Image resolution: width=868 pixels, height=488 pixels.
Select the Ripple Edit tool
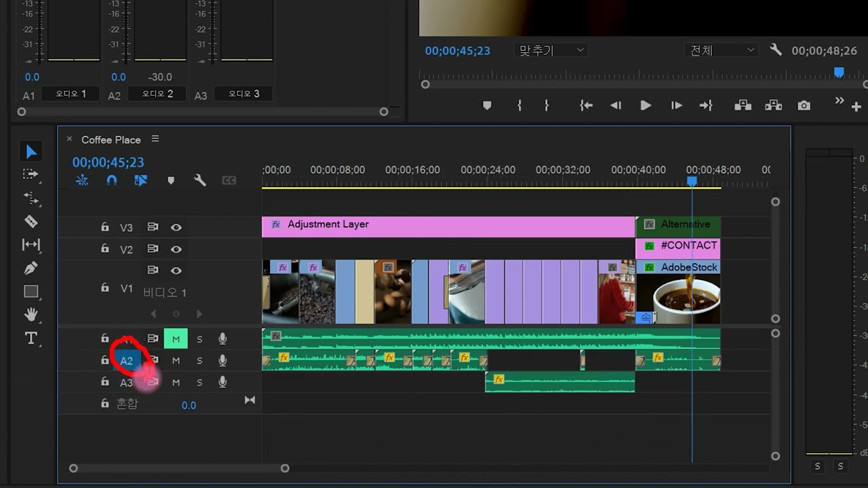click(31, 198)
